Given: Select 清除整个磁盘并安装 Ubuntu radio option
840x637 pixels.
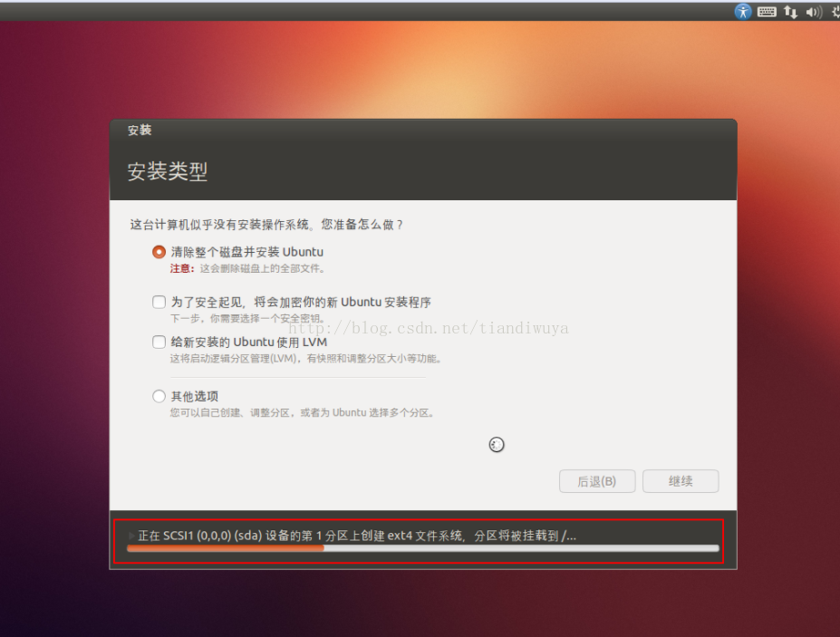Looking at the screenshot, I should [159, 252].
